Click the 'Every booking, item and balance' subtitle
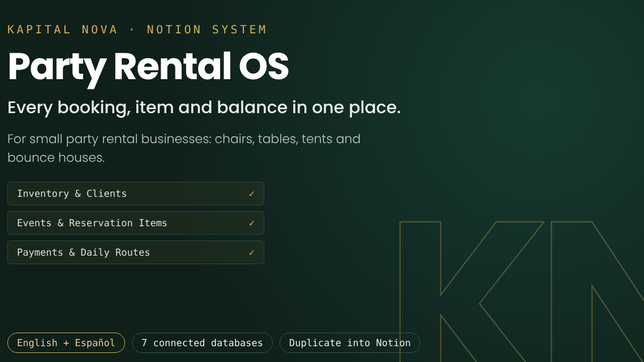This screenshot has width=644, height=362. pos(204,107)
